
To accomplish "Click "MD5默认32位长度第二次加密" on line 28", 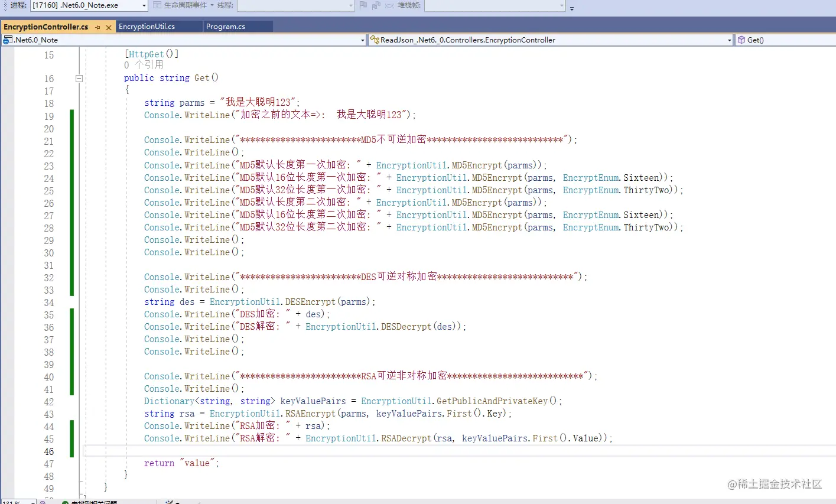I will pos(303,227).
